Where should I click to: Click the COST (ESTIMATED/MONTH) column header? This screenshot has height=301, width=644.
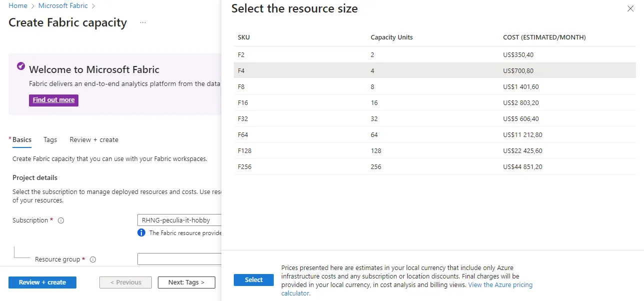[x=545, y=37]
